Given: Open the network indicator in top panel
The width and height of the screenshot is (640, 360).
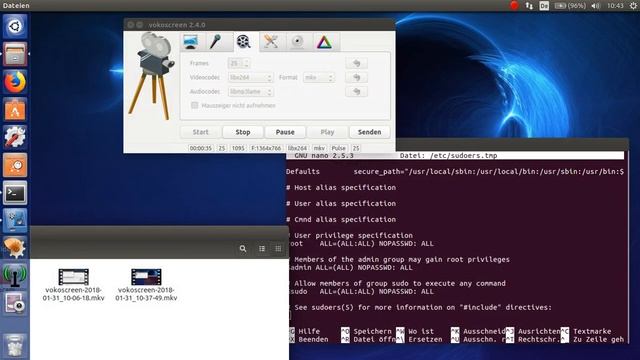Looking at the screenshot, I should point(529,5).
